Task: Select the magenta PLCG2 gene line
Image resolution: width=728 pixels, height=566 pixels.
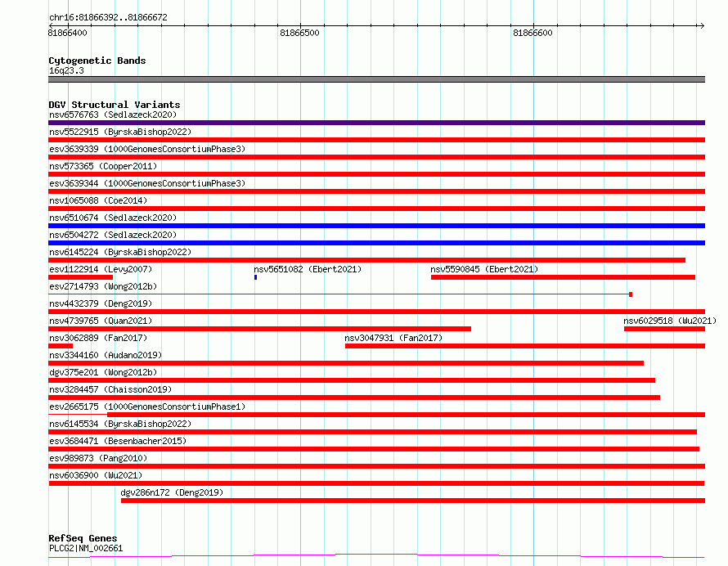Action: pyautogui.click(x=376, y=555)
